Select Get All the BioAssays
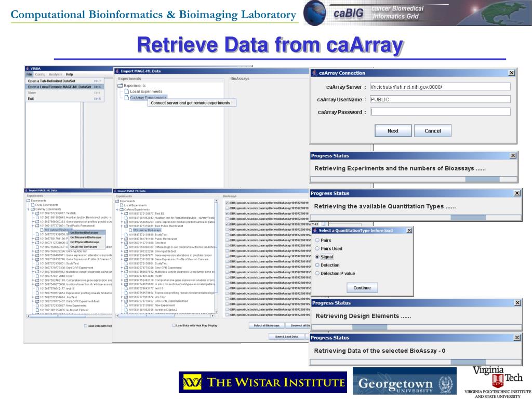532x399 pixels. pos(87,247)
